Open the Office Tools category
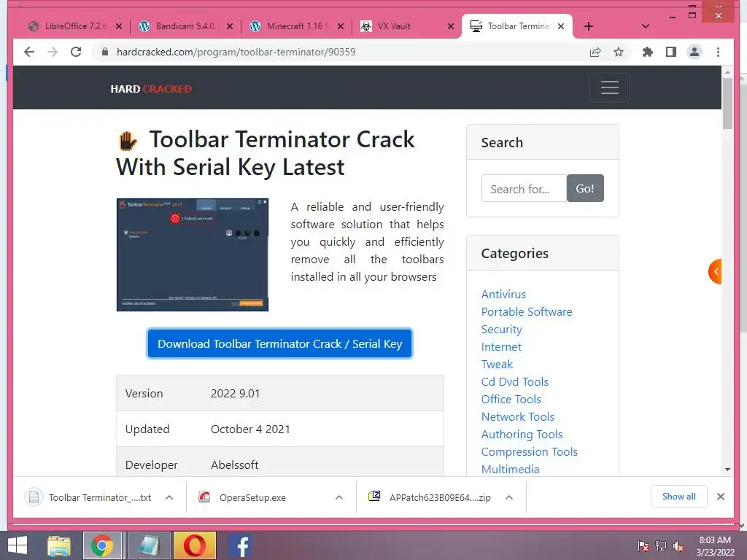The image size is (747, 560). pyautogui.click(x=511, y=400)
